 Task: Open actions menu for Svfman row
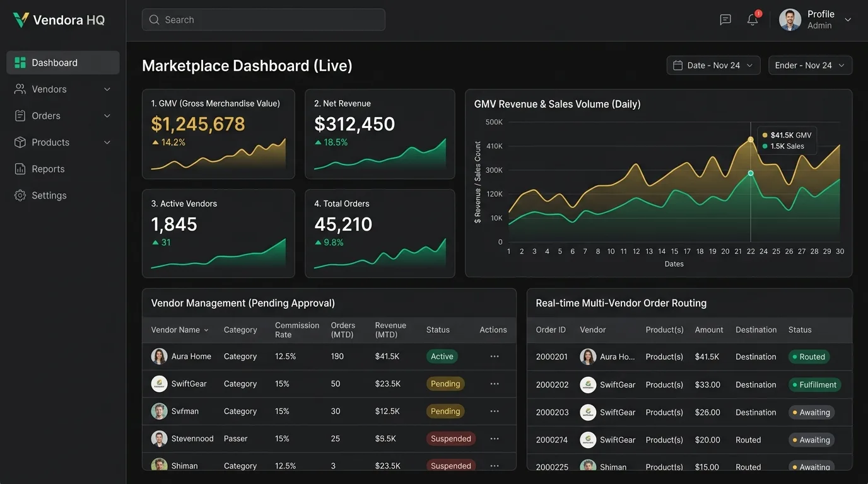[x=495, y=412]
